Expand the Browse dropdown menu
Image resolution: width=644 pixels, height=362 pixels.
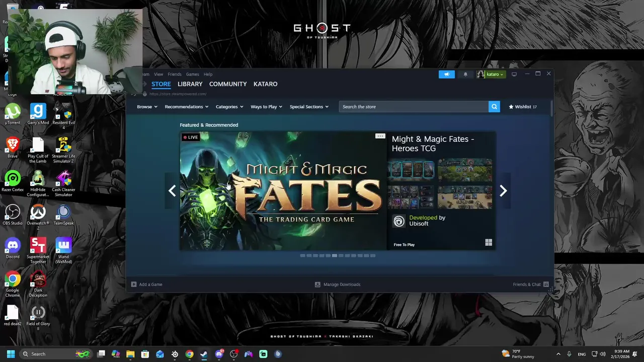[147, 107]
